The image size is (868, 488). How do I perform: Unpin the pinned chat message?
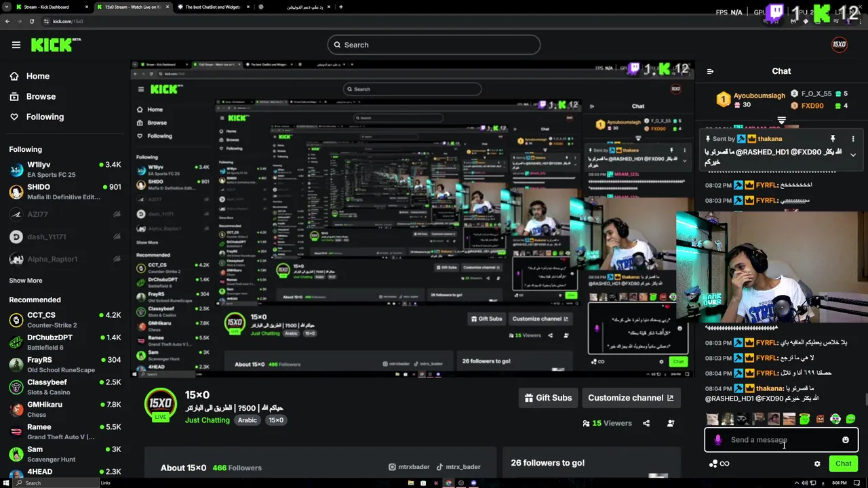(x=833, y=139)
